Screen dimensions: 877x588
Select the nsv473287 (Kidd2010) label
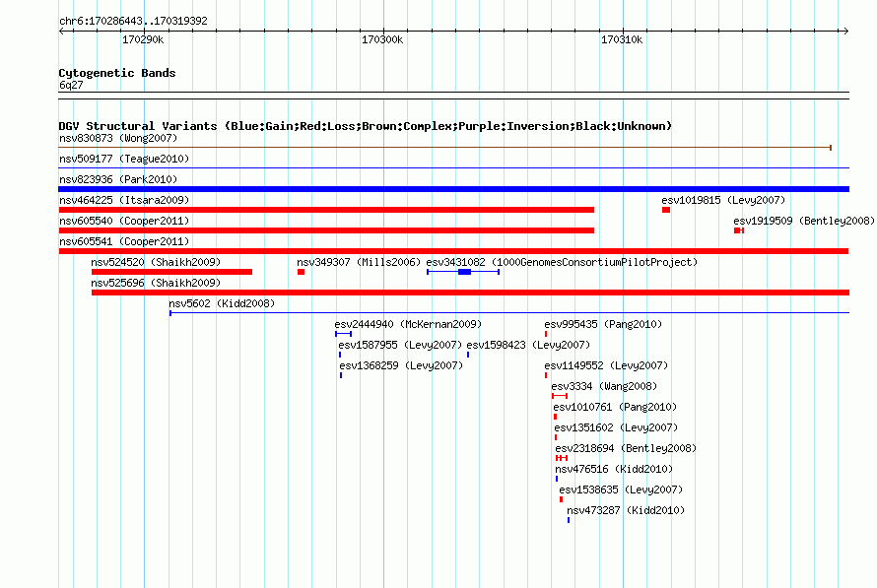626,510
